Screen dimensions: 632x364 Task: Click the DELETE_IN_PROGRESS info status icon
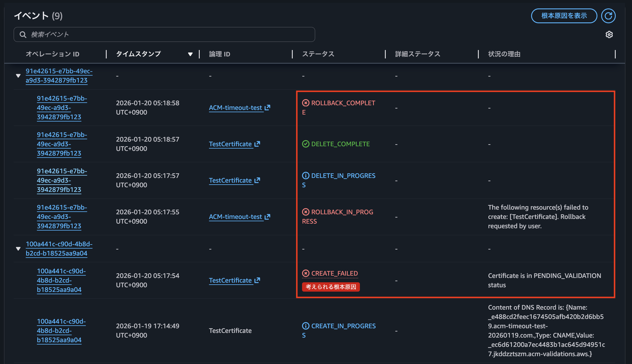[306, 176]
